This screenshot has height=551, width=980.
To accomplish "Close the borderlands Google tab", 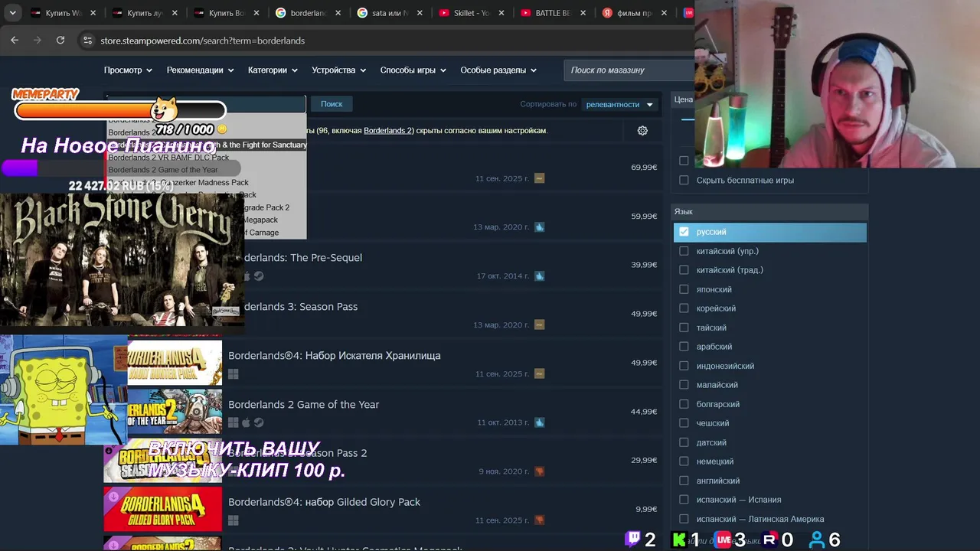I will [338, 13].
